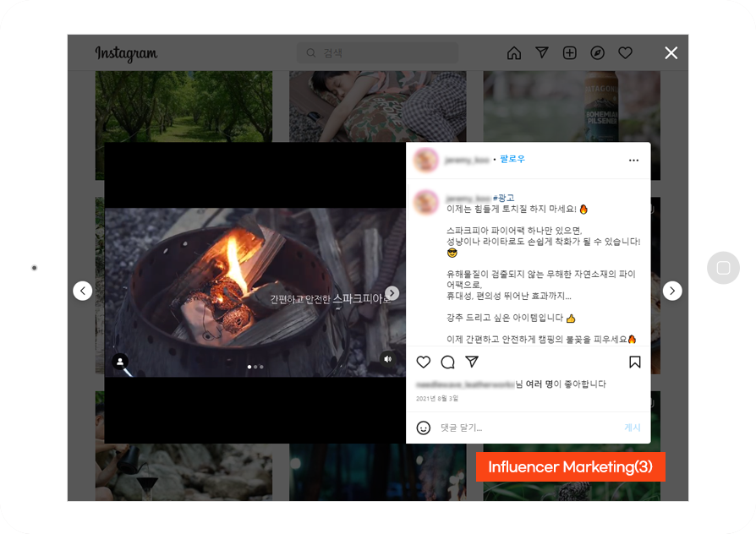Screen dimensions: 756x534
Task: Close the post overlay with X
Action: click(671, 53)
